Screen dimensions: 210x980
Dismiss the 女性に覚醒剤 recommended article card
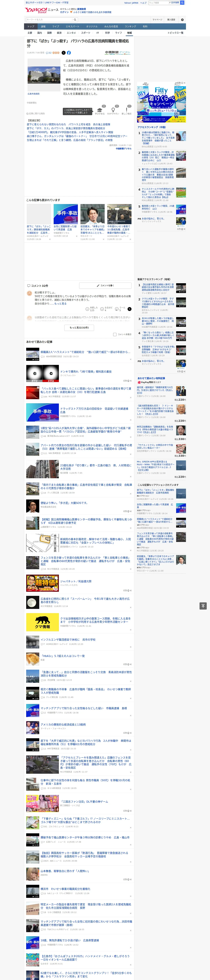click(77, 236)
